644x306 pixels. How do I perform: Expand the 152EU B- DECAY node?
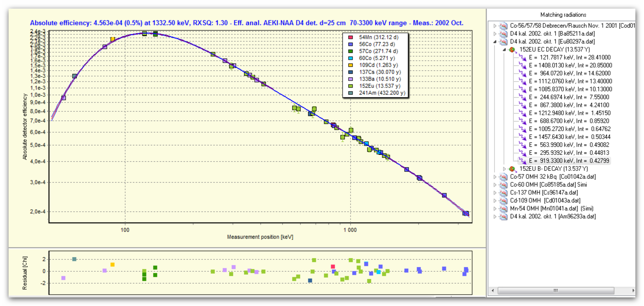coord(504,169)
